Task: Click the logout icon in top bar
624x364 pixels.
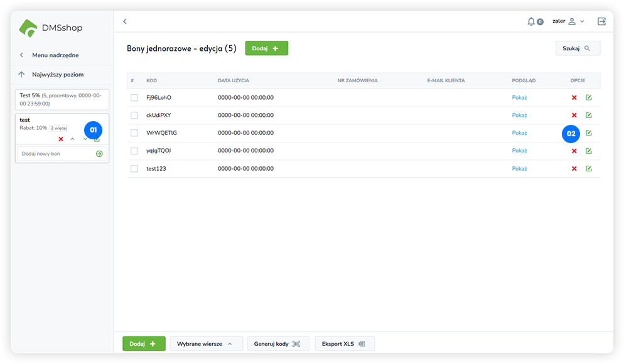Action: coord(601,21)
